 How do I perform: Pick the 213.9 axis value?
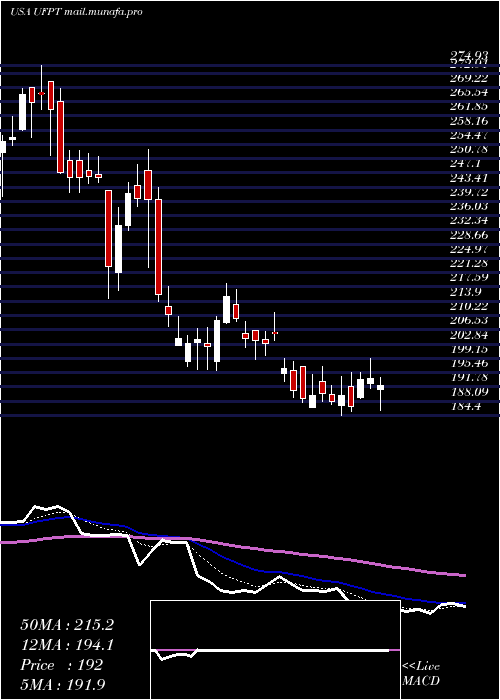click(x=466, y=292)
